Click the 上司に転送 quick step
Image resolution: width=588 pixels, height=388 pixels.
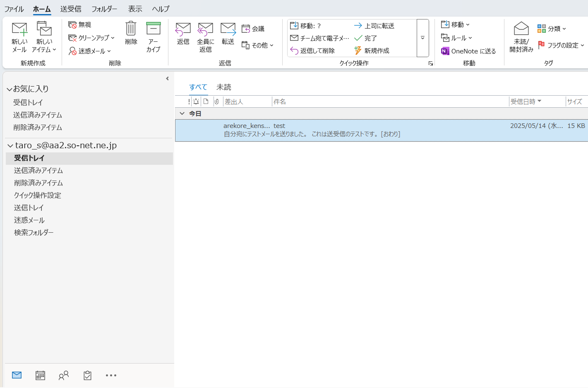[x=374, y=26]
